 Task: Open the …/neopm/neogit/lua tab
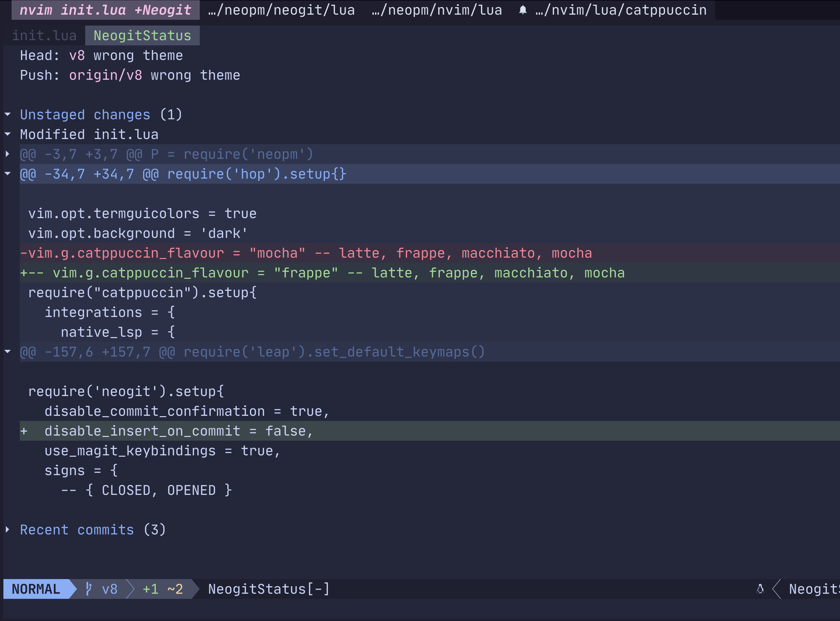tap(281, 10)
